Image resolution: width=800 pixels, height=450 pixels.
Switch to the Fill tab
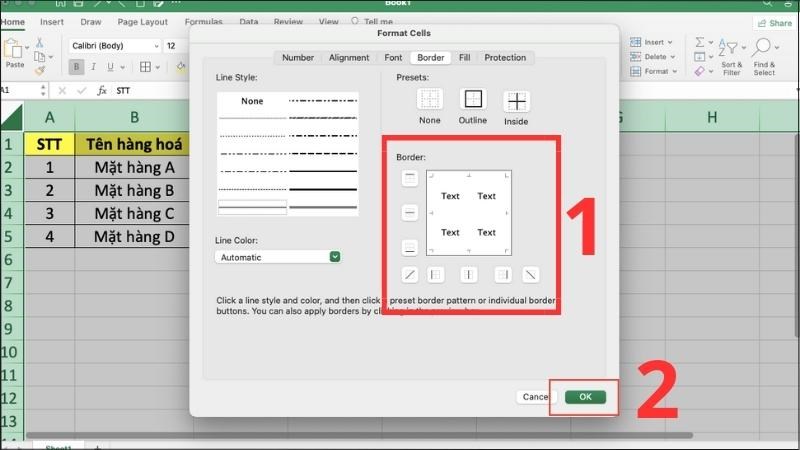pyautogui.click(x=464, y=58)
